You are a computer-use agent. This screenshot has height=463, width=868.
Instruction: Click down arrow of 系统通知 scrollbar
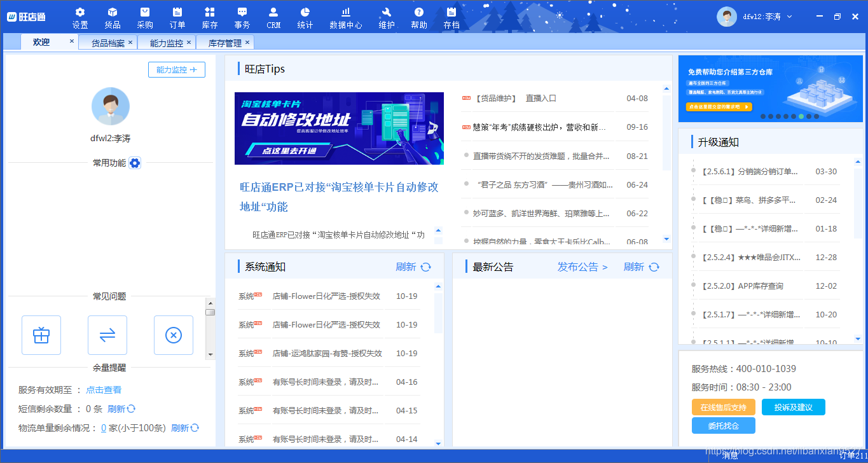438,443
